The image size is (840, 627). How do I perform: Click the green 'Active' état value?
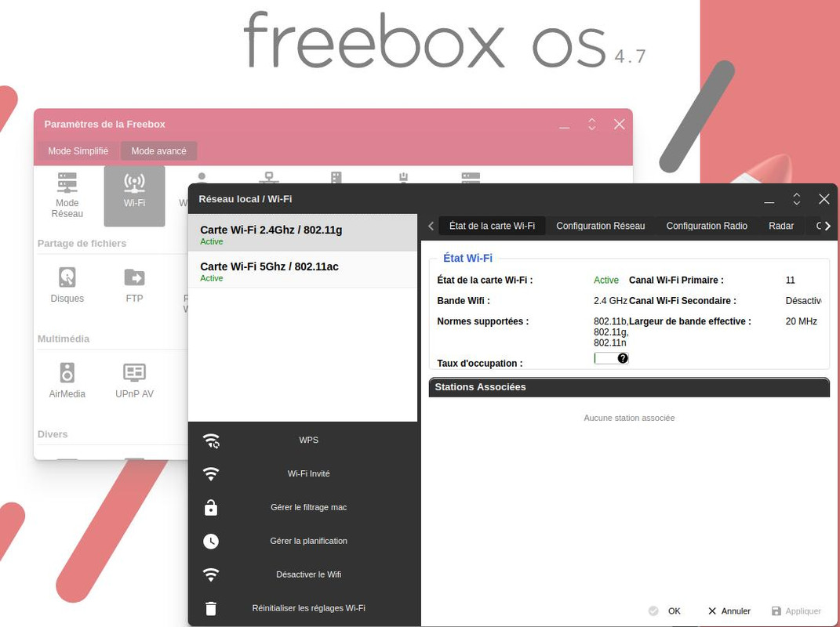(x=606, y=280)
